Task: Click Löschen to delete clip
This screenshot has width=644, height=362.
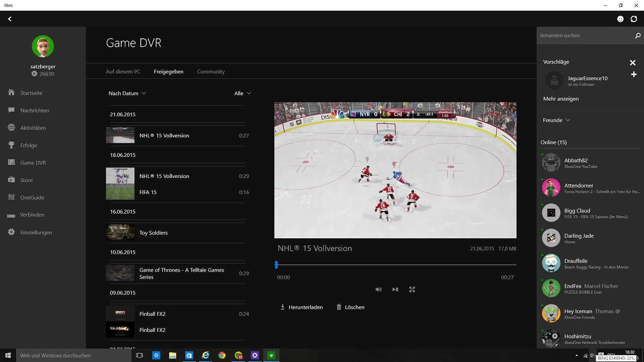Action: (350, 307)
